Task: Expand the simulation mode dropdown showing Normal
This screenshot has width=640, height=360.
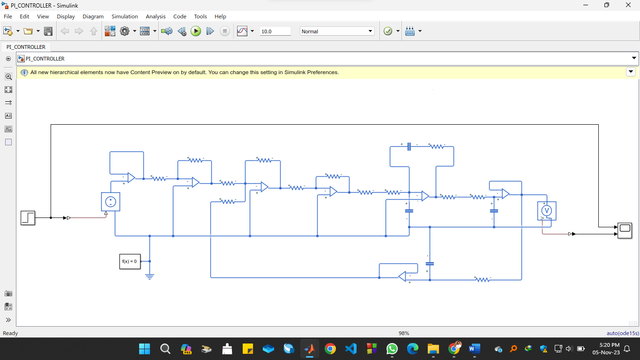Action: [x=337, y=31]
